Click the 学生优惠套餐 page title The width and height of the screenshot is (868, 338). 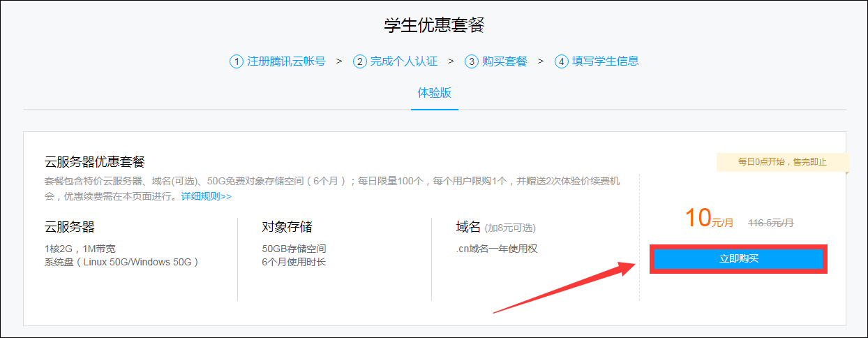point(434,25)
